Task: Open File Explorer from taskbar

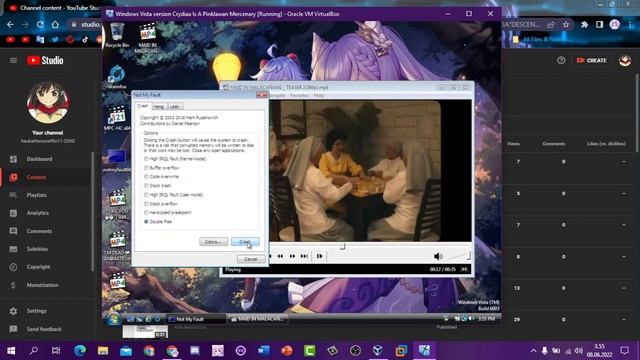Action: (x=103, y=351)
